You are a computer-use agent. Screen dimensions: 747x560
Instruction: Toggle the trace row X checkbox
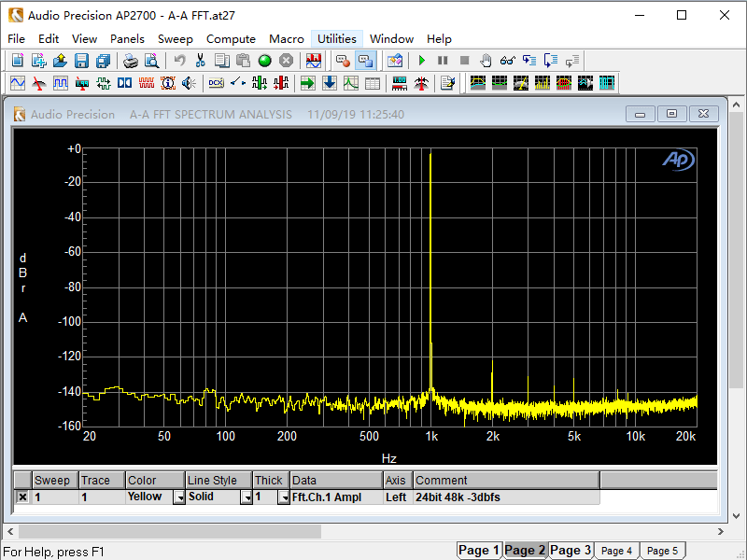pyautogui.click(x=22, y=497)
